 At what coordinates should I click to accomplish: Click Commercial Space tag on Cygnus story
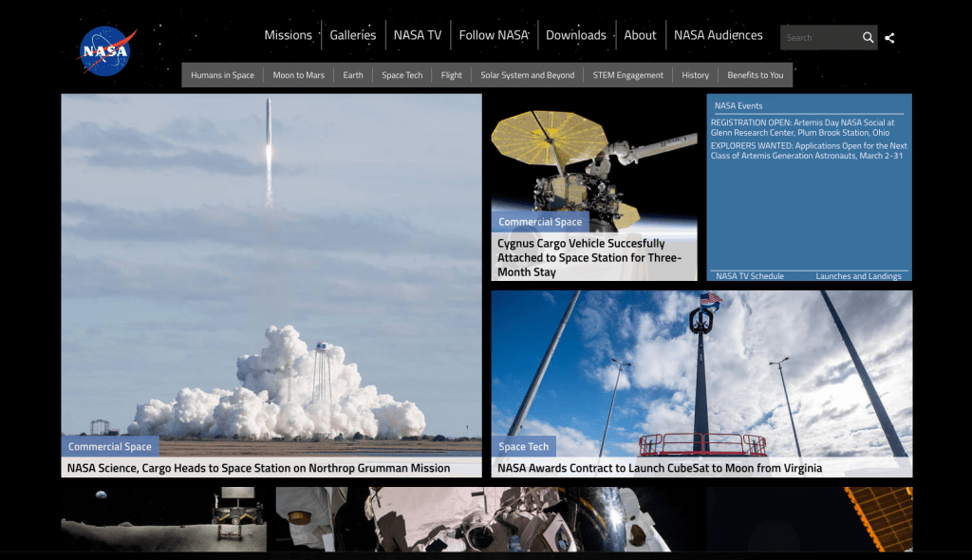[540, 222]
